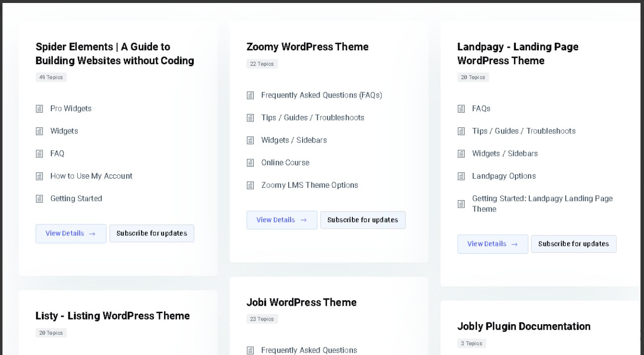
Task: Open the Zoomy WordPress Theme title
Action: [x=308, y=47]
